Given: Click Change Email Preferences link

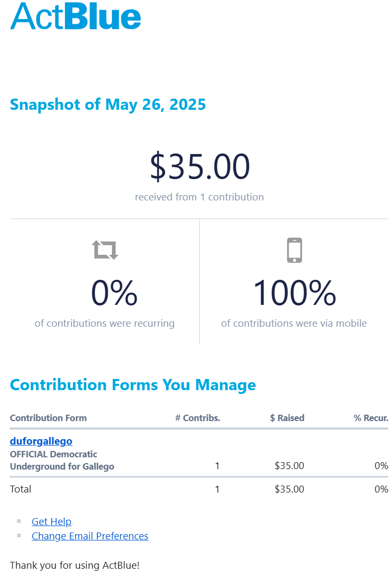Looking at the screenshot, I should (89, 536).
